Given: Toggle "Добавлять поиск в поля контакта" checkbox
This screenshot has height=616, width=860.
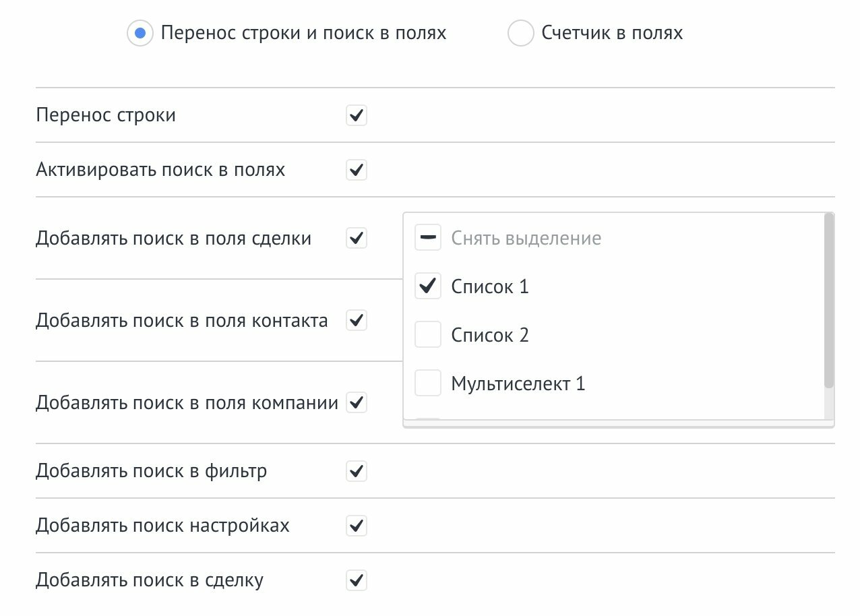Looking at the screenshot, I should click(357, 320).
